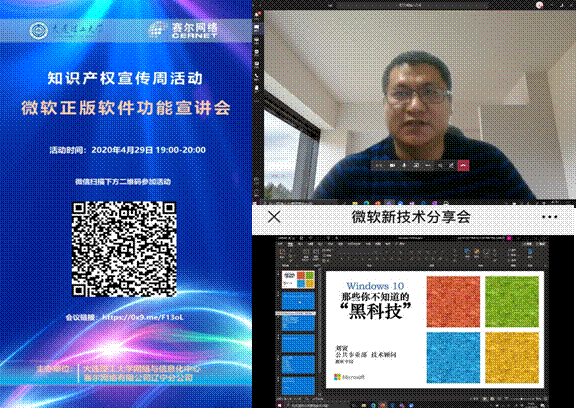
Task: Click the meeting link https://0x9.me/F13oL
Action: point(143,317)
